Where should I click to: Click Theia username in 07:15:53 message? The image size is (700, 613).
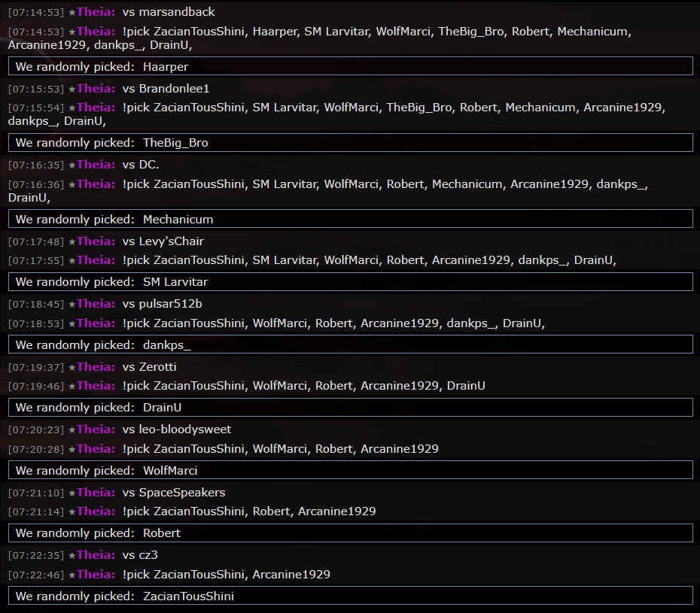[x=96, y=89]
